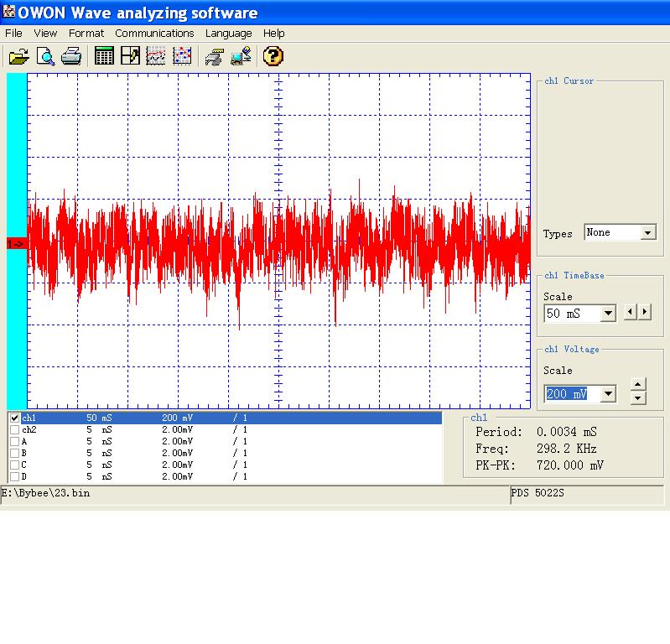The image size is (670, 644).
Task: Open the cursor Types None dropdown
Action: (648, 232)
